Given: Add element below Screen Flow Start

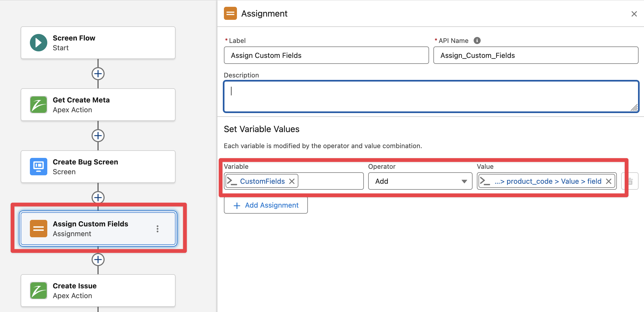Looking at the screenshot, I should coord(98,74).
